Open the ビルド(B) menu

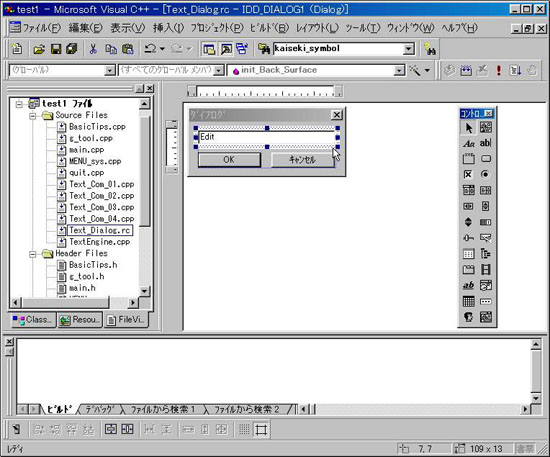pos(269,28)
